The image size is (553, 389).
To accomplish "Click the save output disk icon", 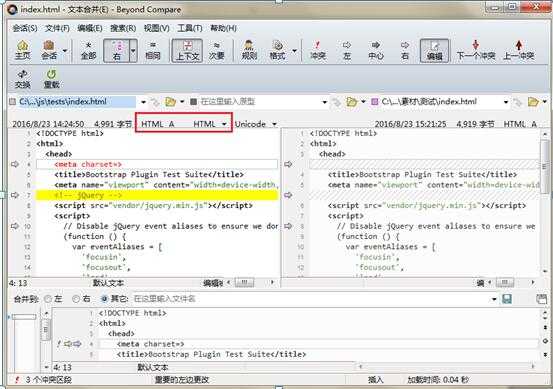I will [x=507, y=299].
